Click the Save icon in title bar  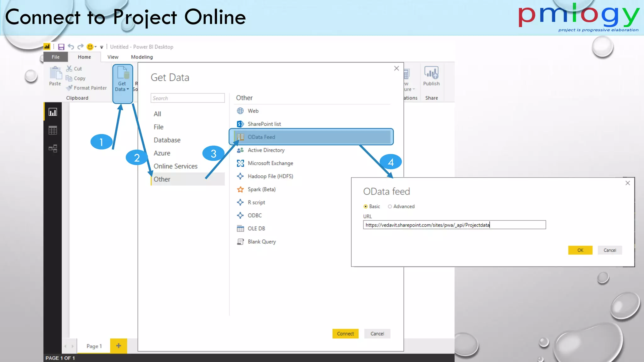[x=61, y=47]
